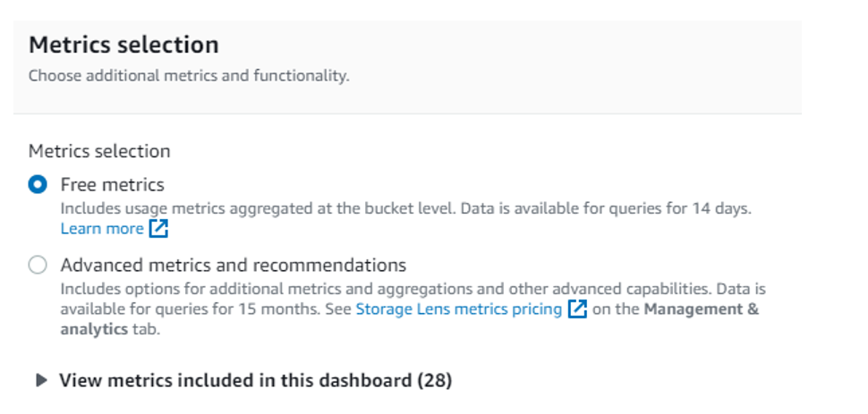868x414 pixels.
Task: Click 'View metrics included in this dashboard' text
Action: (234, 381)
